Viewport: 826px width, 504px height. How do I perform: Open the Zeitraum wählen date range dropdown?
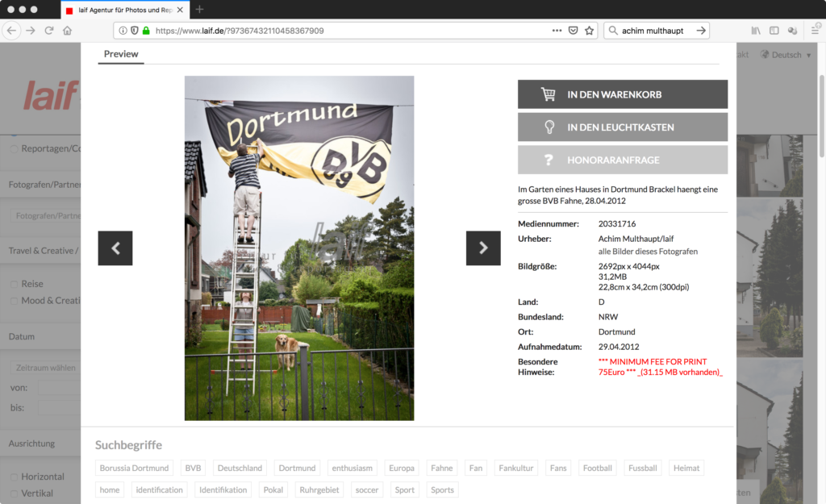pos(46,368)
